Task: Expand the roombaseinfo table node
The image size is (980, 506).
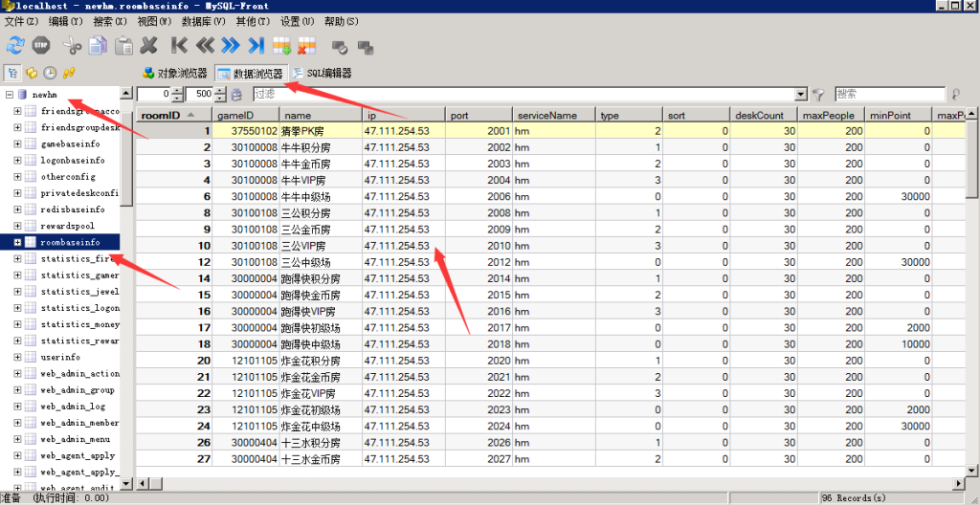Action: point(18,242)
